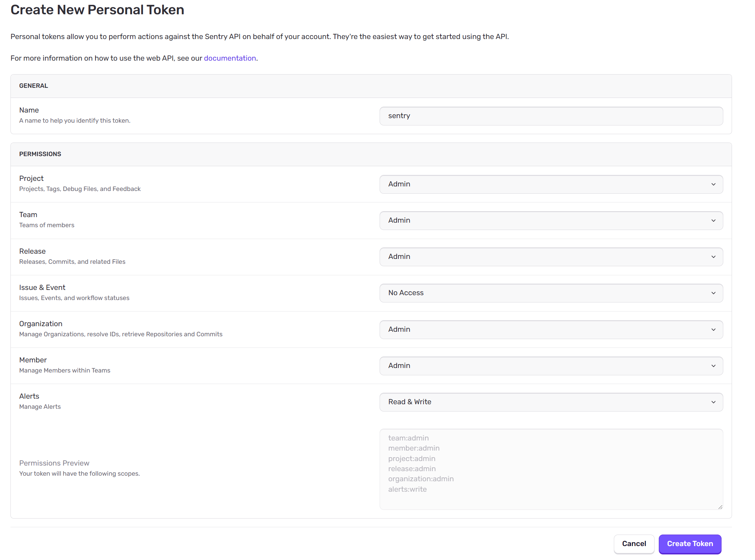Open the Project permission dropdown

pos(551,184)
